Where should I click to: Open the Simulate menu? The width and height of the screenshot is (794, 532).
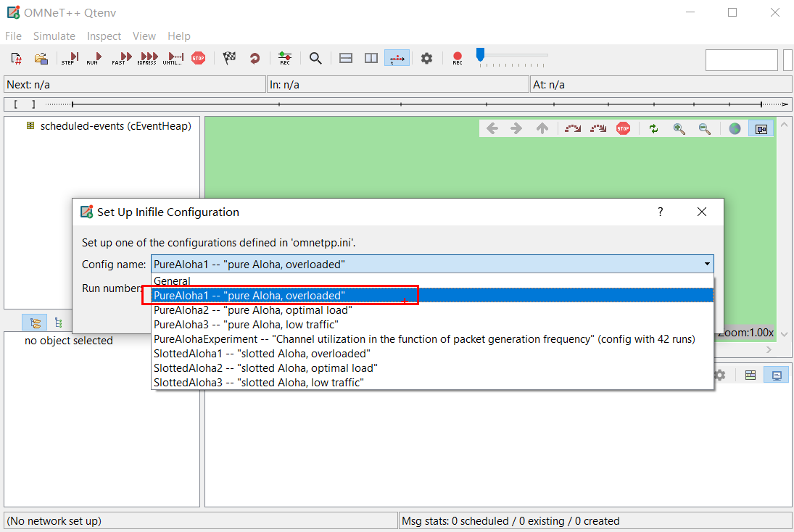pyautogui.click(x=54, y=36)
